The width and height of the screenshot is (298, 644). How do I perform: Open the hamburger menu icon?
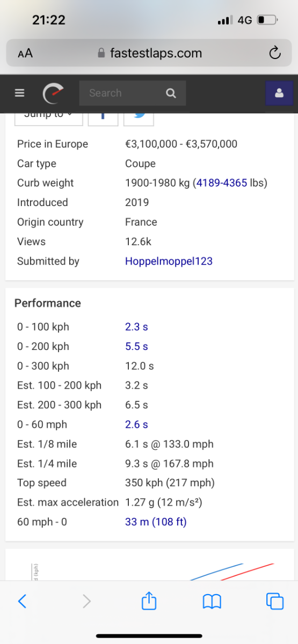20,93
